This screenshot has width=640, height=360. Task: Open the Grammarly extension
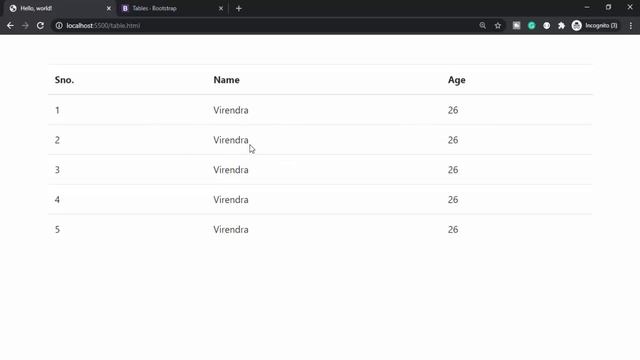[531, 25]
